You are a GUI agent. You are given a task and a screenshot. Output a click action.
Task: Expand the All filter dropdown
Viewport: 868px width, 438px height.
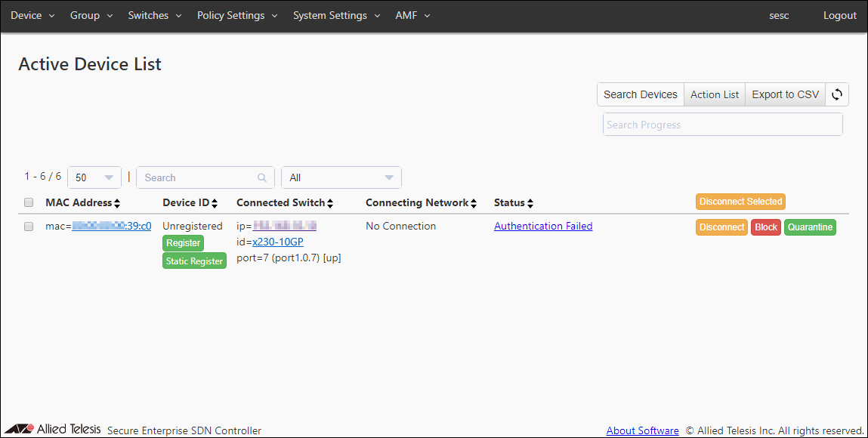click(x=341, y=177)
